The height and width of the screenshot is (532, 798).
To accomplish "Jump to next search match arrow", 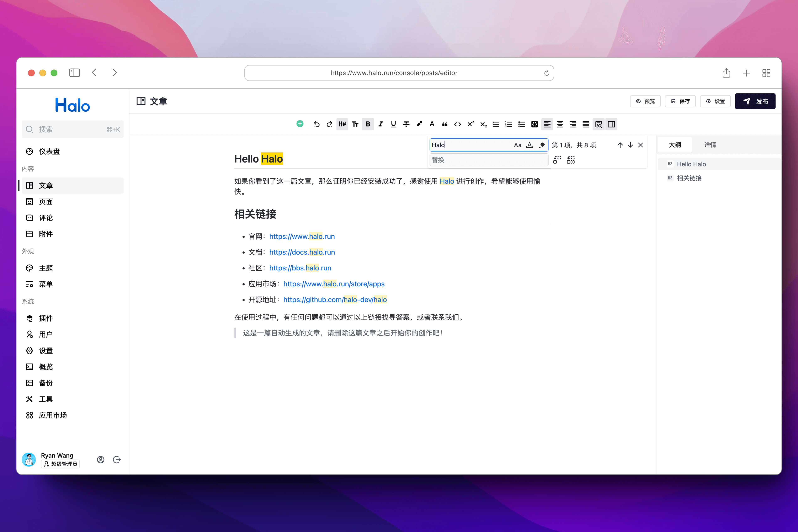I will [630, 145].
